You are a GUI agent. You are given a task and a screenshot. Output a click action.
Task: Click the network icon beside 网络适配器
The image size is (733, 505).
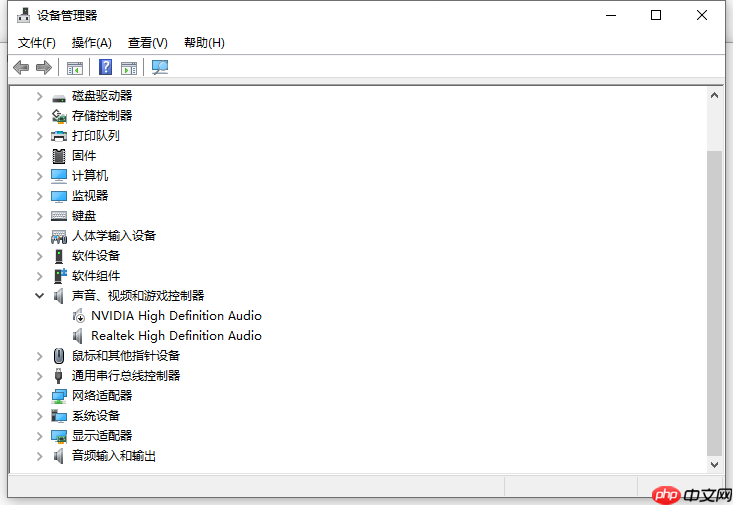[x=59, y=397]
